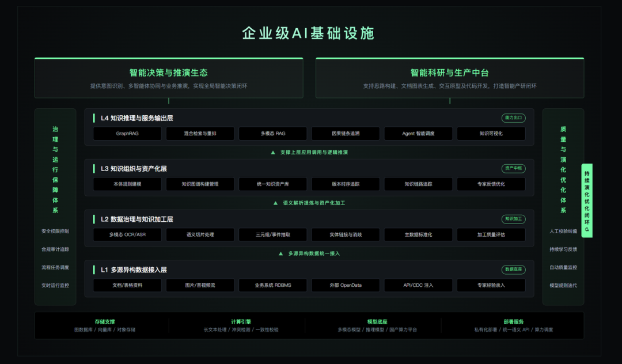622x364 pixels.
Task: Open the 智能决策与推演生态 panel
Action: (x=169, y=78)
